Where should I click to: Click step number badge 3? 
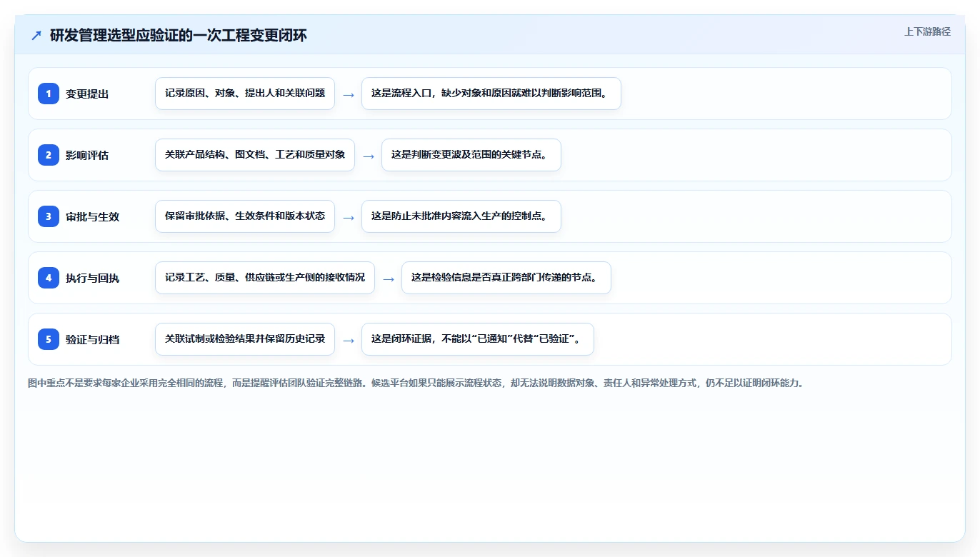coord(49,216)
